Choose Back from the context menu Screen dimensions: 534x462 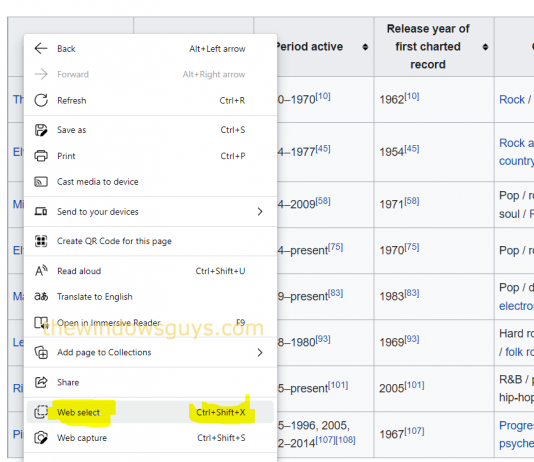[150, 49]
